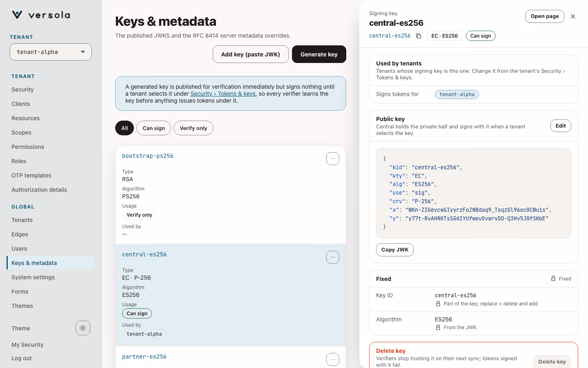Open more options for partner-es256 key
Screen dimensions: 588x368
click(333, 359)
